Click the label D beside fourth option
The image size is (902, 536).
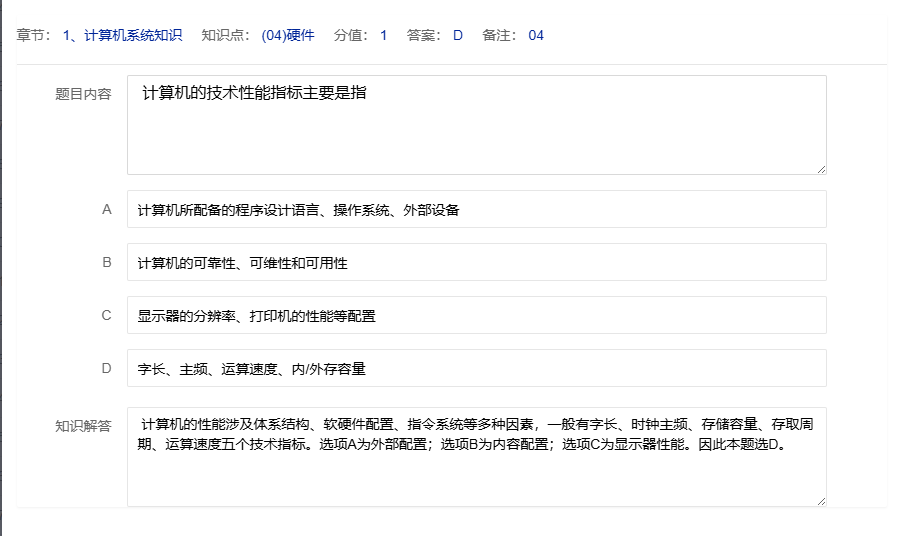point(107,369)
